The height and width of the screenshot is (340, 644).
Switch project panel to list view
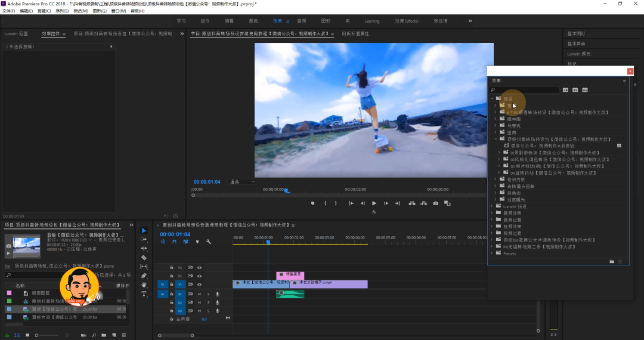tap(17, 335)
